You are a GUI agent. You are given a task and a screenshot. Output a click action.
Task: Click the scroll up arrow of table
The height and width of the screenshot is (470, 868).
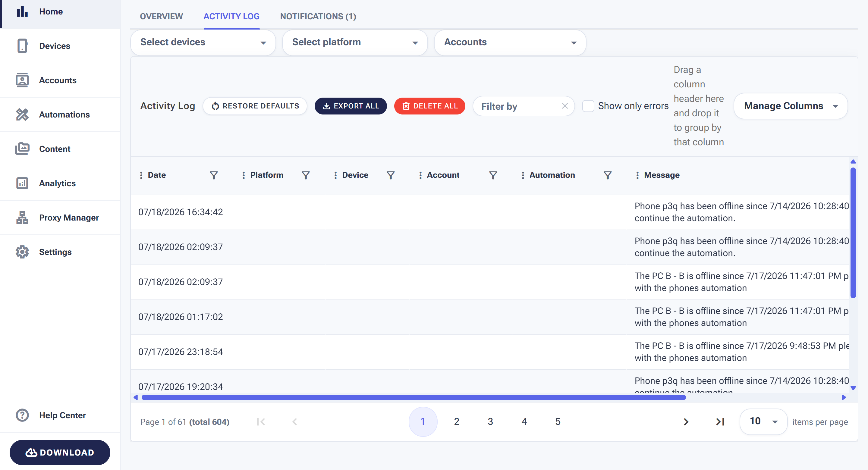coord(853,162)
